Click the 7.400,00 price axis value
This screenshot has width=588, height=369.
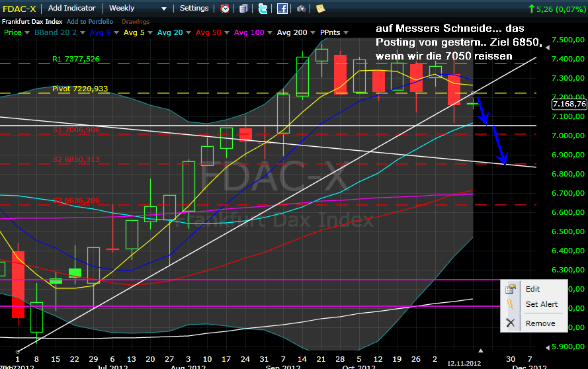coord(568,59)
